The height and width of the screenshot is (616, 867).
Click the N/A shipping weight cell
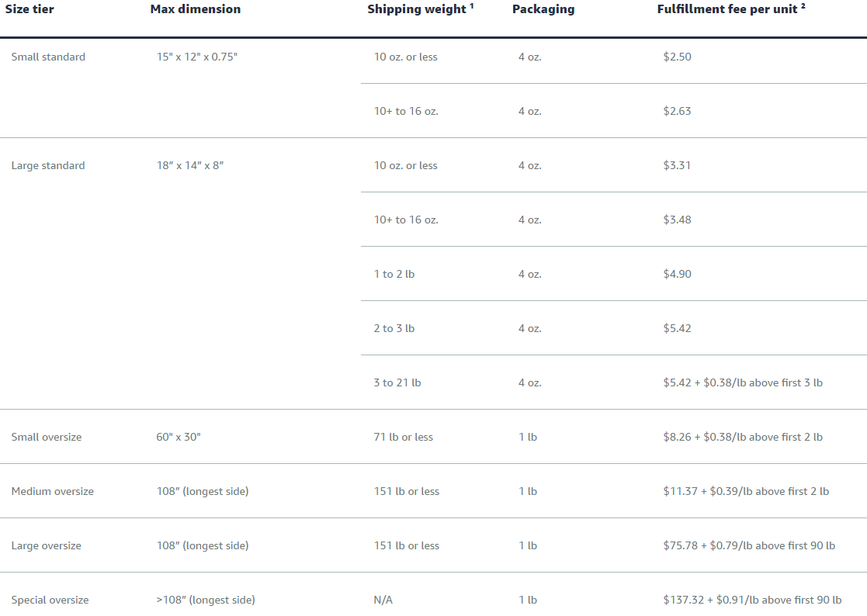tap(383, 600)
